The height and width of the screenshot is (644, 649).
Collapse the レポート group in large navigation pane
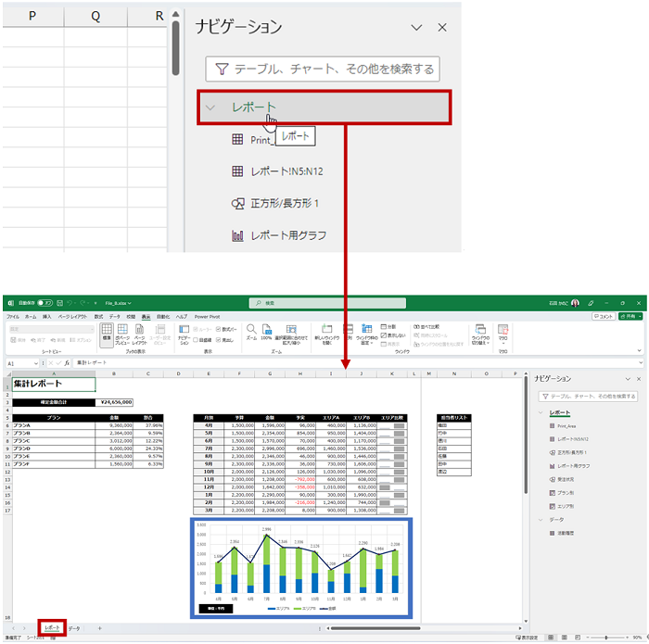coord(210,107)
